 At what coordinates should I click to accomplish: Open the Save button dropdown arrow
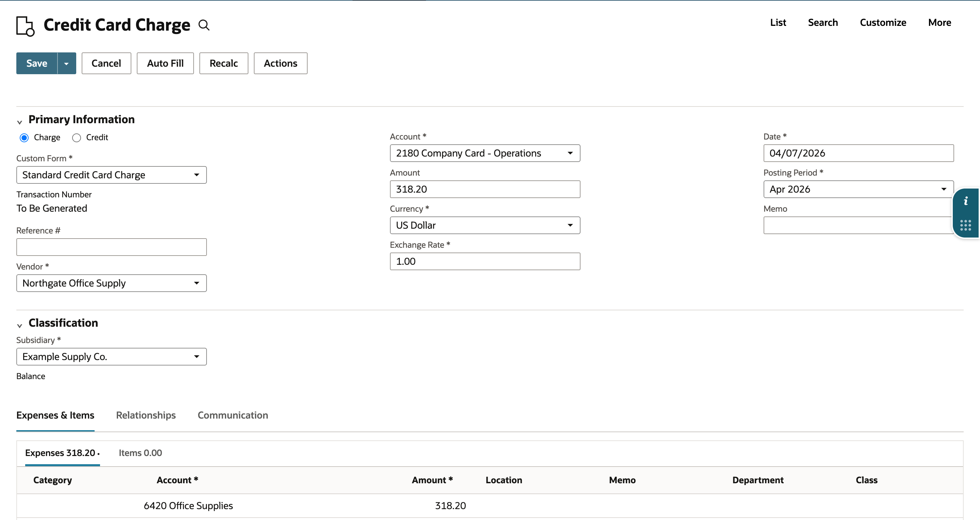point(67,63)
